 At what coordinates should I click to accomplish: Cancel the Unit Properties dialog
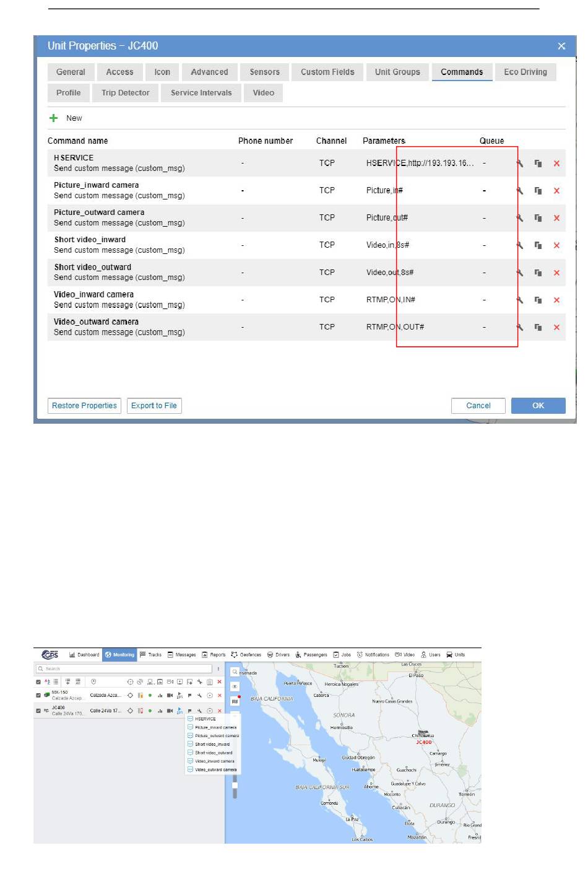(x=478, y=406)
